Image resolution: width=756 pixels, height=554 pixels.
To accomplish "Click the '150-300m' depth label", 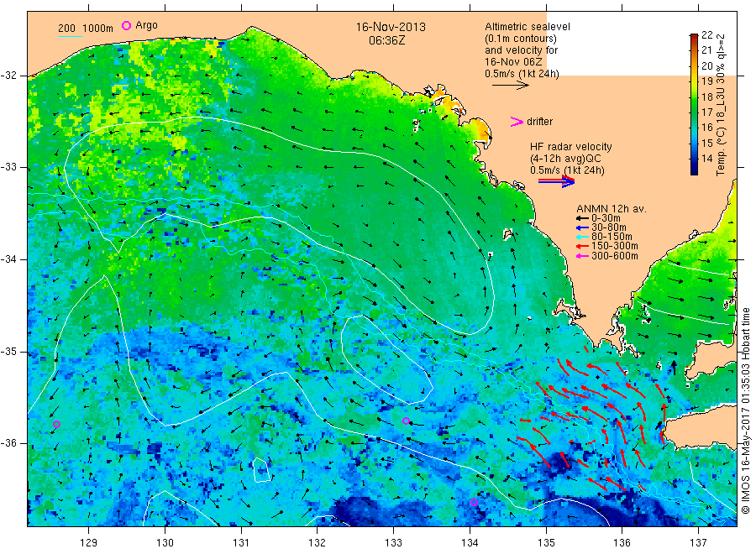I will pyautogui.click(x=615, y=246).
